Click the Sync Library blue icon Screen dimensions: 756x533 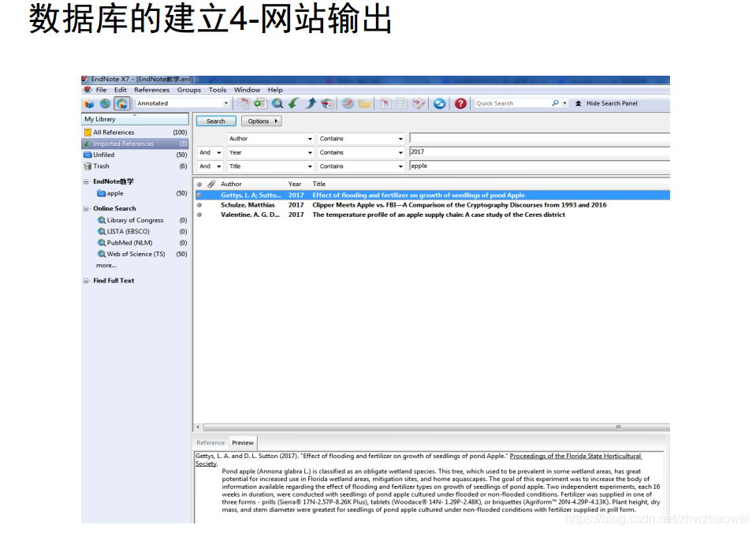point(439,103)
